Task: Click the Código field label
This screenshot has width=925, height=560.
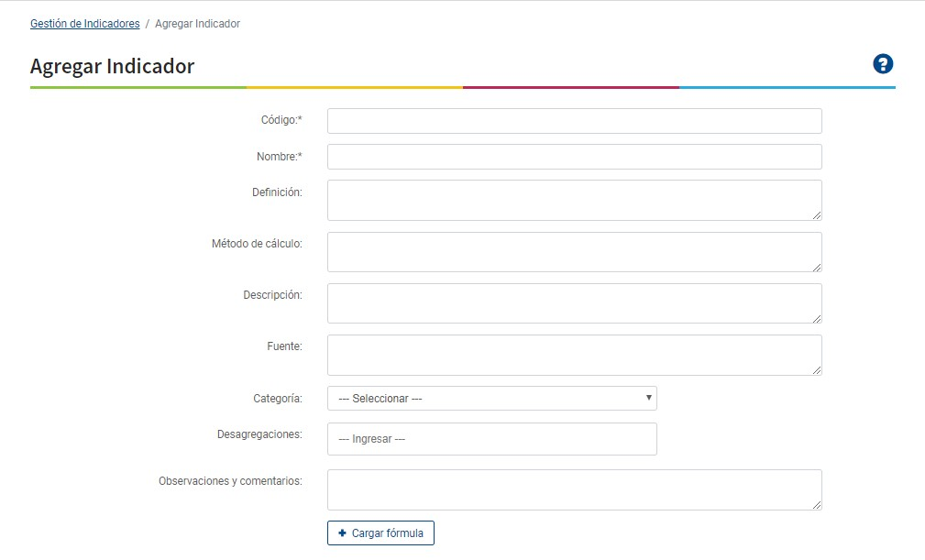Action: point(281,121)
